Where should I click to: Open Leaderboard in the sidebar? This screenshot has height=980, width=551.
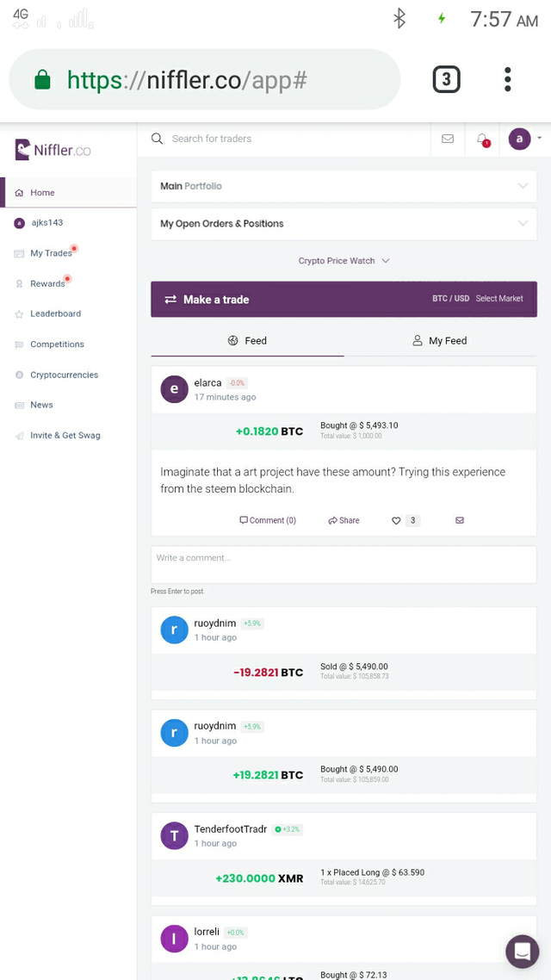(x=56, y=313)
